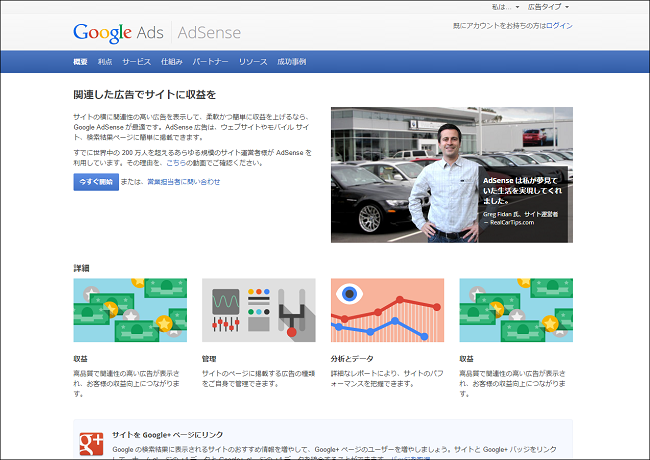Click the Google+ red icon
Screen dimensions: 650x460
(x=91, y=444)
